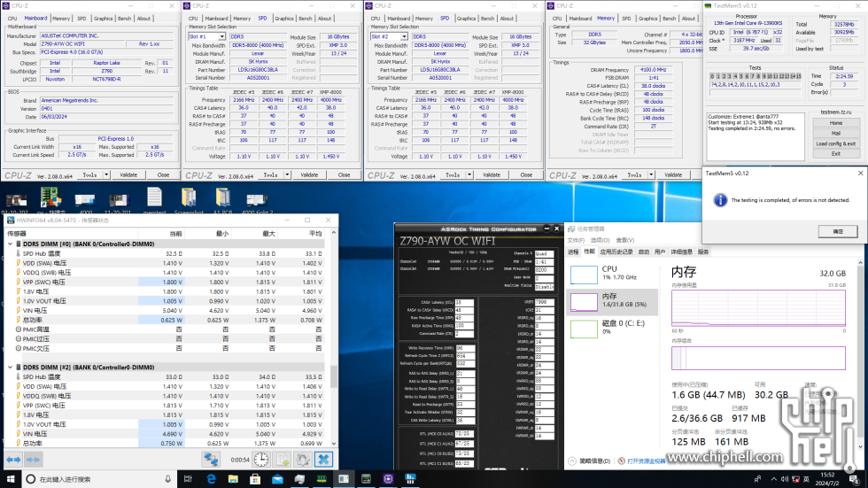Open HWiNFO sensor settings gear icon
The height and width of the screenshot is (488, 868).
coord(303,459)
